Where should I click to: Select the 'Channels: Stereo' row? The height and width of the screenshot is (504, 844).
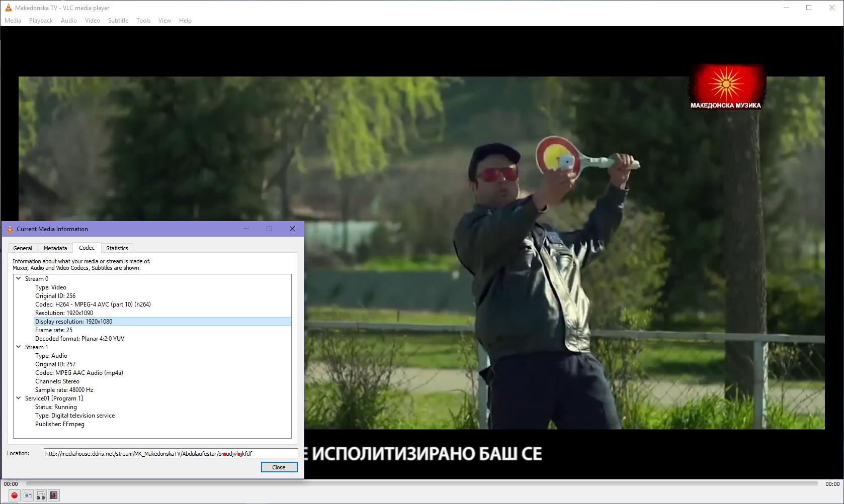click(162, 381)
